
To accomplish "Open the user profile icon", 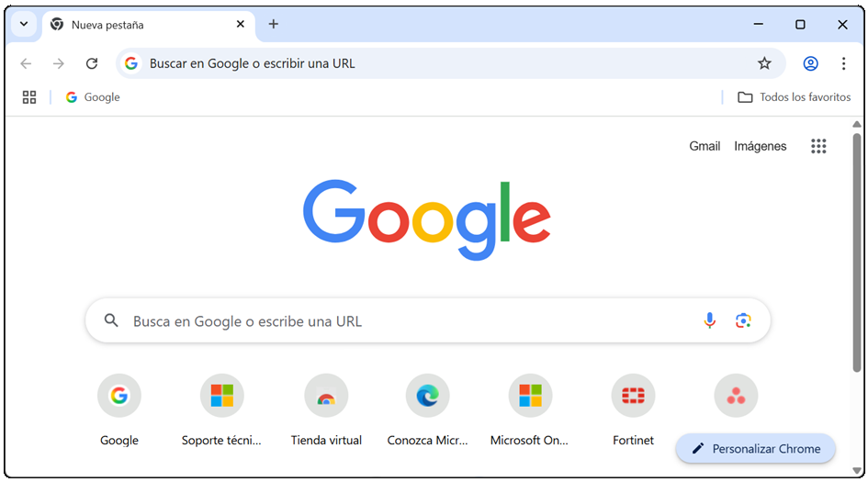I will point(810,63).
